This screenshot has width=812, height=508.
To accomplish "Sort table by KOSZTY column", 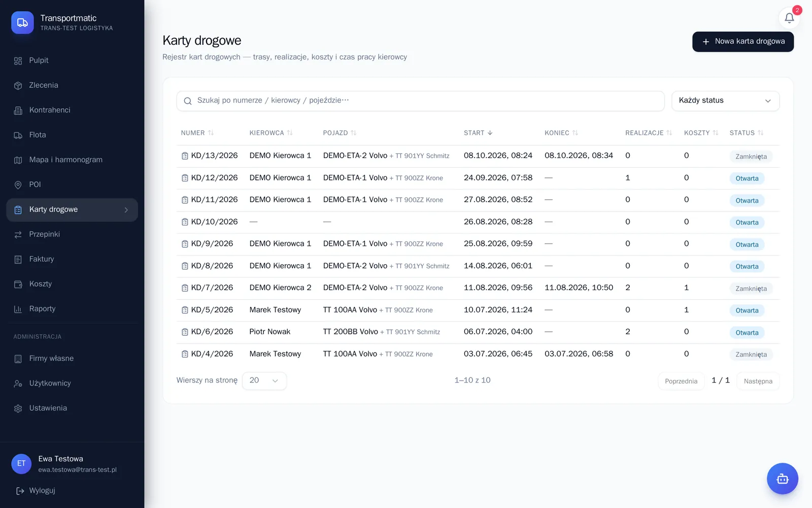I will (x=701, y=133).
